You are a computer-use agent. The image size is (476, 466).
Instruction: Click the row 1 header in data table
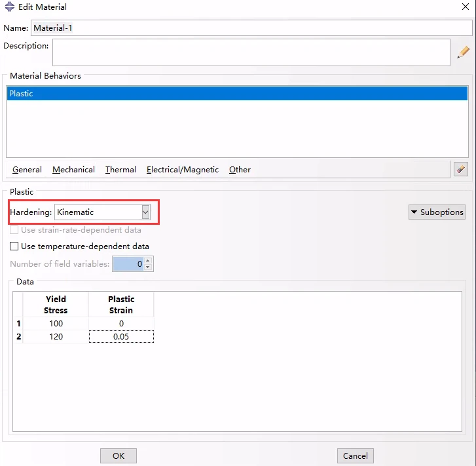click(18, 323)
